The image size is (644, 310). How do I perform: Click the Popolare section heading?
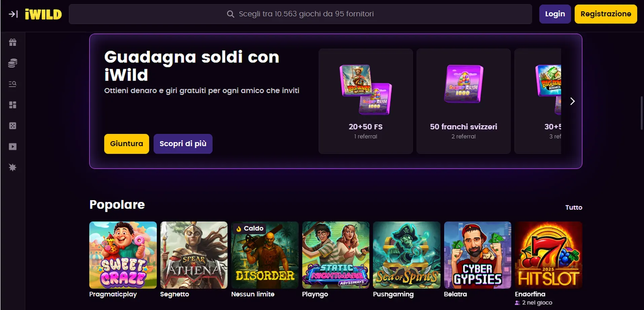[117, 205]
